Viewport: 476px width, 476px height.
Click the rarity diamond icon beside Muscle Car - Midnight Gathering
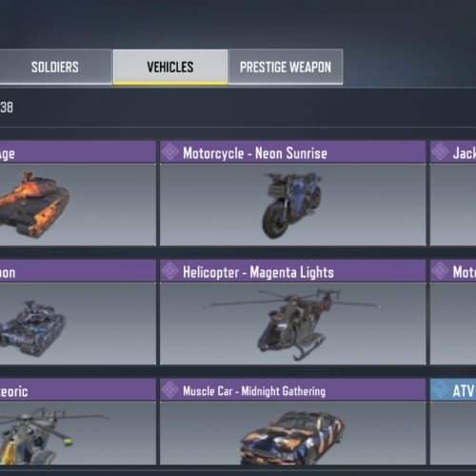pyautogui.click(x=170, y=389)
